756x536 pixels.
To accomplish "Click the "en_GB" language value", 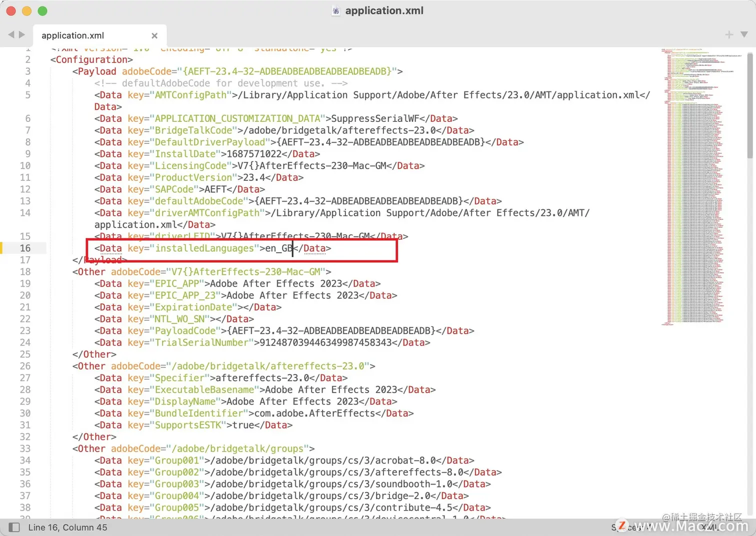I will (279, 248).
